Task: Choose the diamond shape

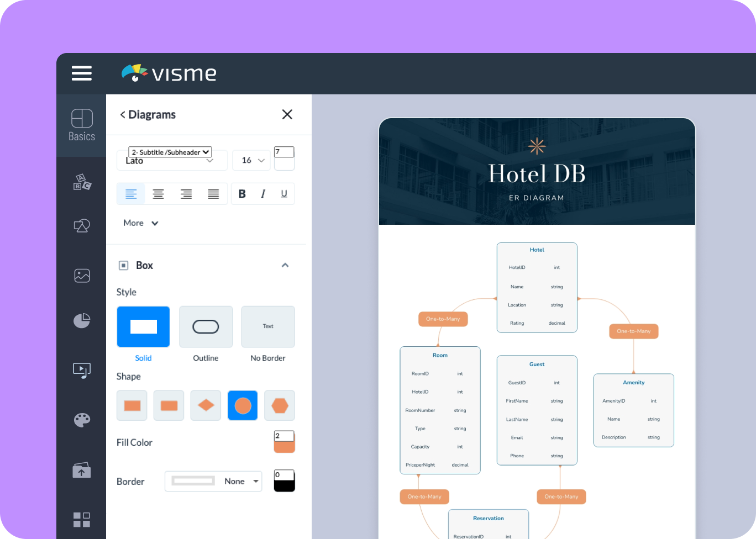Action: click(206, 406)
